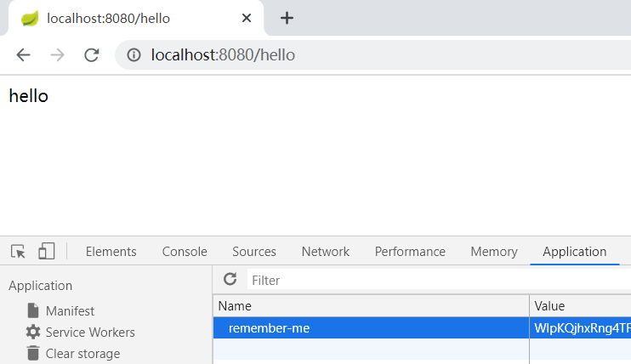Switch to the Console panel
631x364 pixels.
(x=185, y=252)
